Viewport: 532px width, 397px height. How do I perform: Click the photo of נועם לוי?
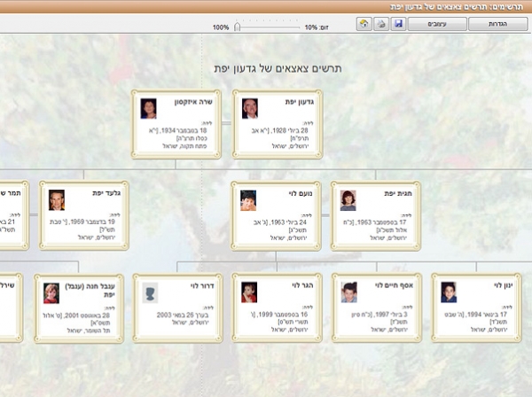tap(248, 200)
